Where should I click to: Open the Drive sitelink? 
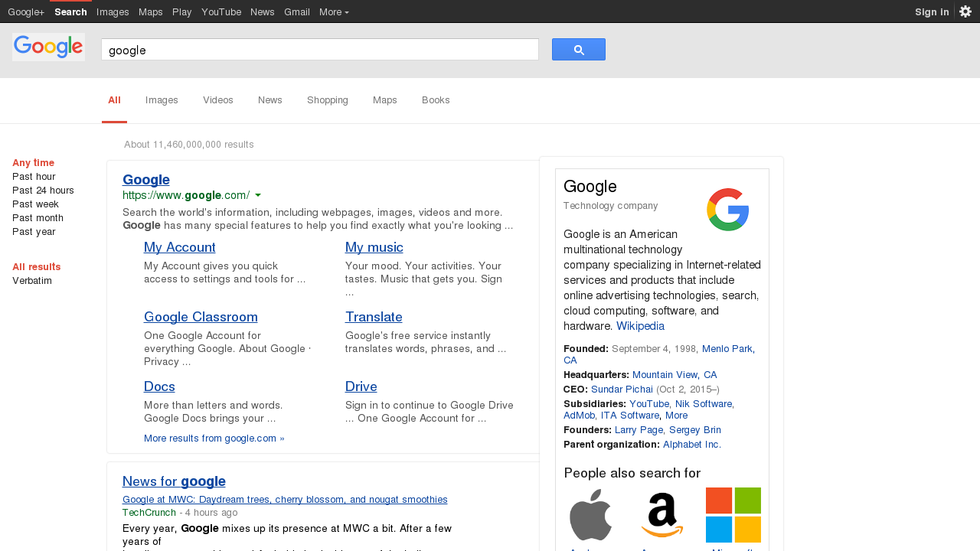[361, 387]
